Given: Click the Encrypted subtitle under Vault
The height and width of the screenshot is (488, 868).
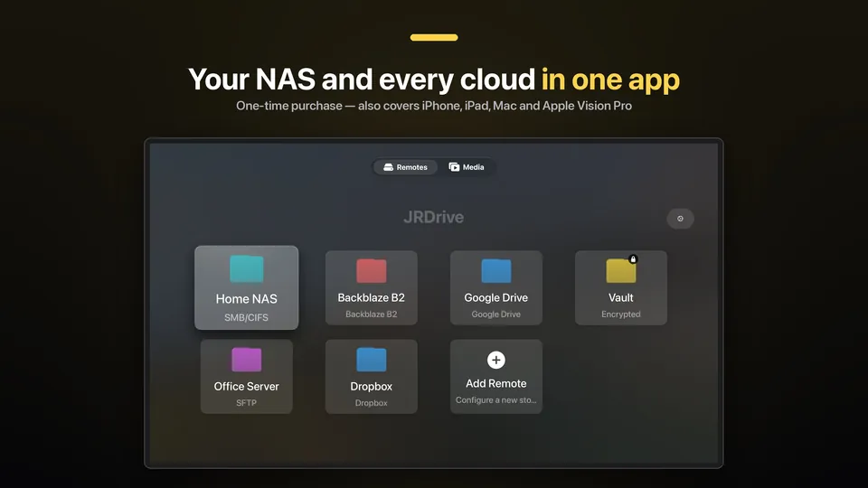Looking at the screenshot, I should [x=620, y=314].
